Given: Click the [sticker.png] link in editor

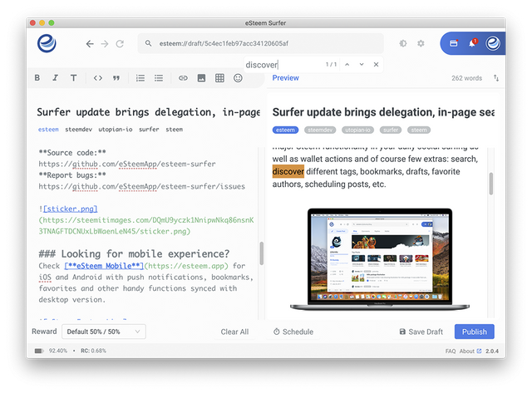Looking at the screenshot, I should pos(71,209).
